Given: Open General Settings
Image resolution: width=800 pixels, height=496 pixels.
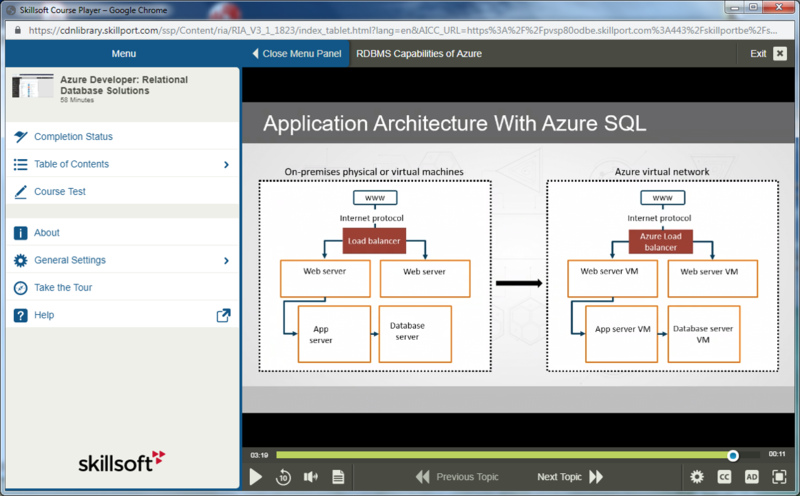Looking at the screenshot, I should pos(122,260).
